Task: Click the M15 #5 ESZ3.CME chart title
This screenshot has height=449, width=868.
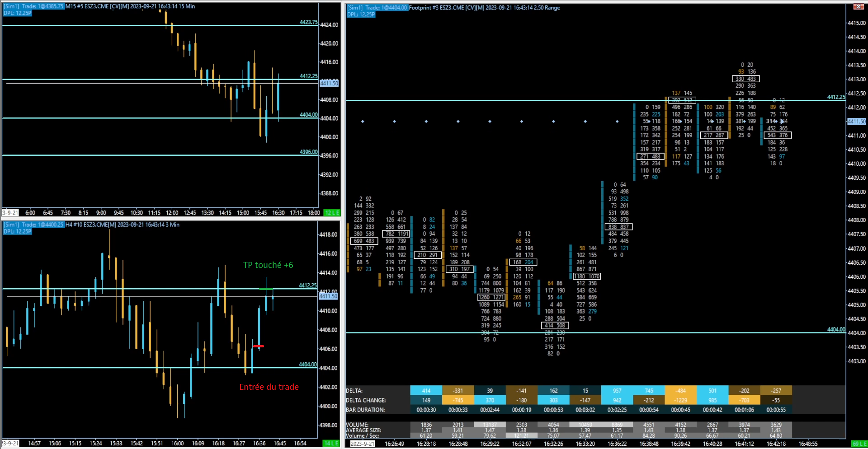Action: pyautogui.click(x=130, y=6)
